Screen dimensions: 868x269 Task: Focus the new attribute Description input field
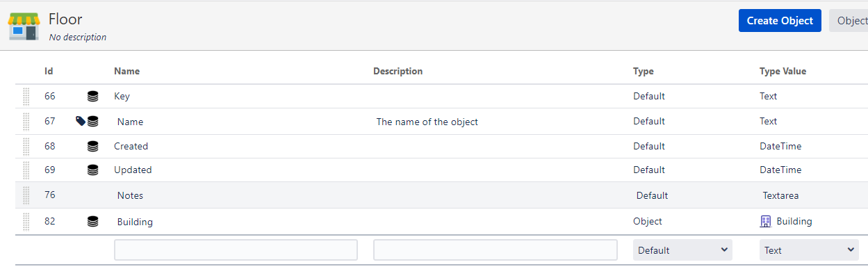coord(496,250)
